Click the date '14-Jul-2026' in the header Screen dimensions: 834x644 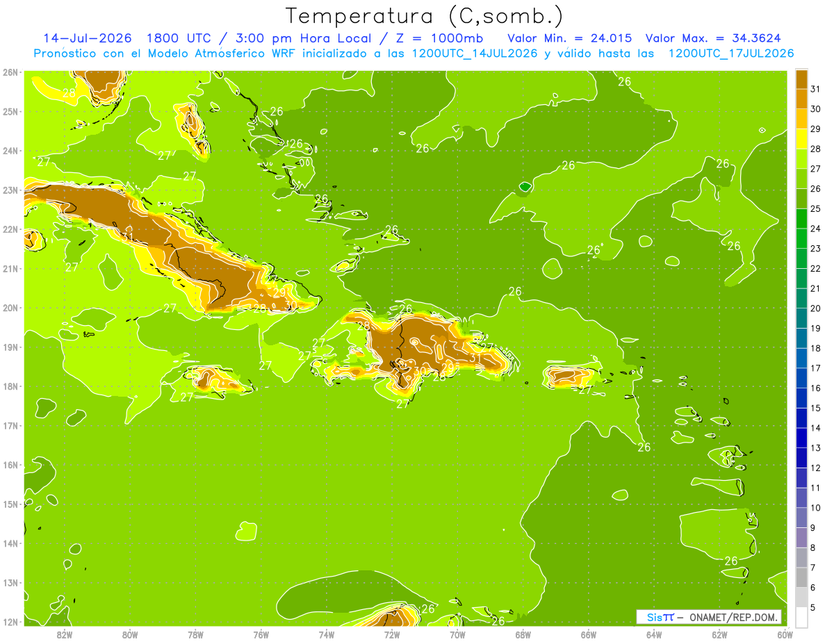[87, 38]
